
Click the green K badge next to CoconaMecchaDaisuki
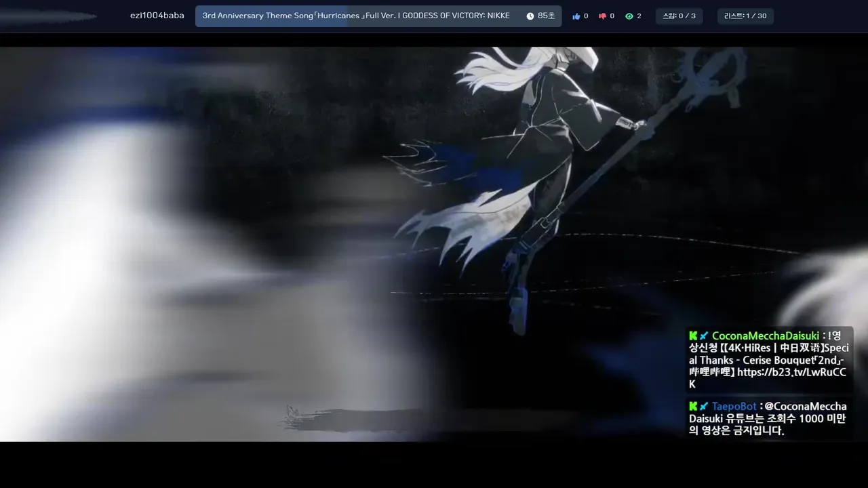tap(693, 335)
